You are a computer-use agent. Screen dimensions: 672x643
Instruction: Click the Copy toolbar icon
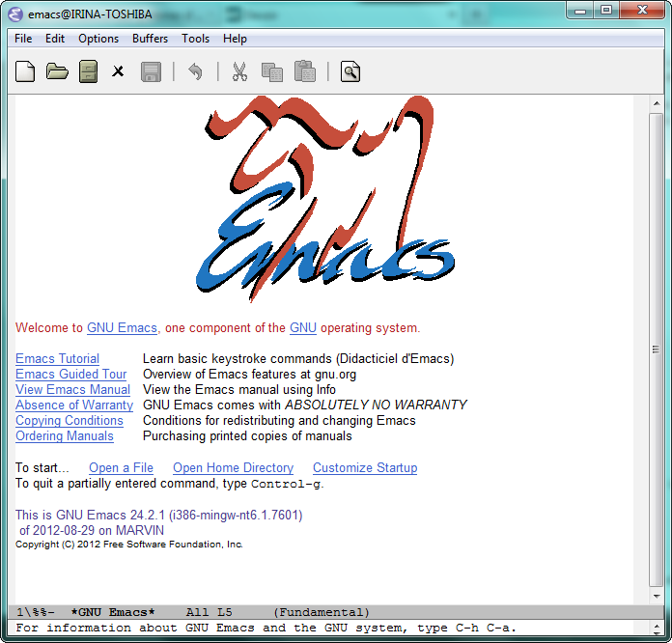pyautogui.click(x=272, y=72)
